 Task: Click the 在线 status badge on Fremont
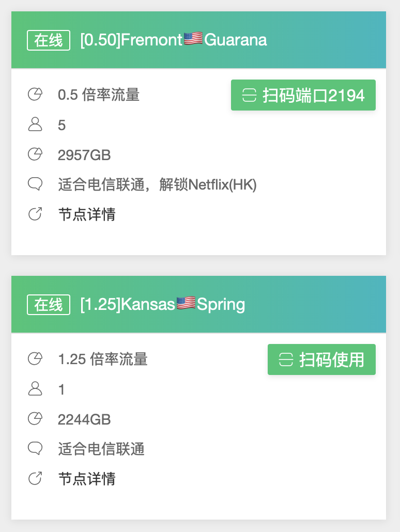[49, 40]
